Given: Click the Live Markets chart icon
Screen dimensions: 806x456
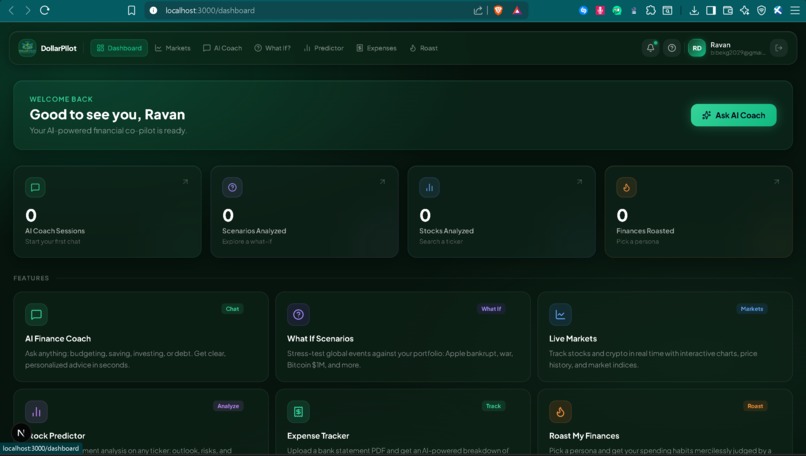Looking at the screenshot, I should point(560,315).
